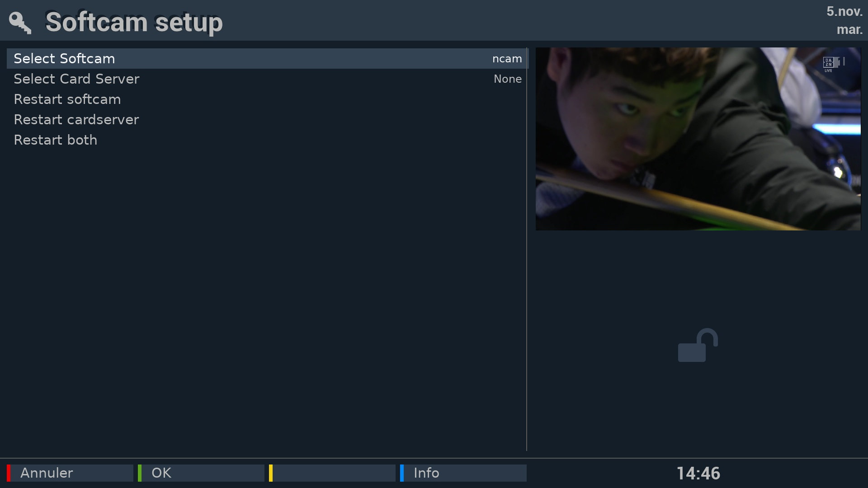
Task: Select the Select Card Server row
Action: tap(267, 79)
